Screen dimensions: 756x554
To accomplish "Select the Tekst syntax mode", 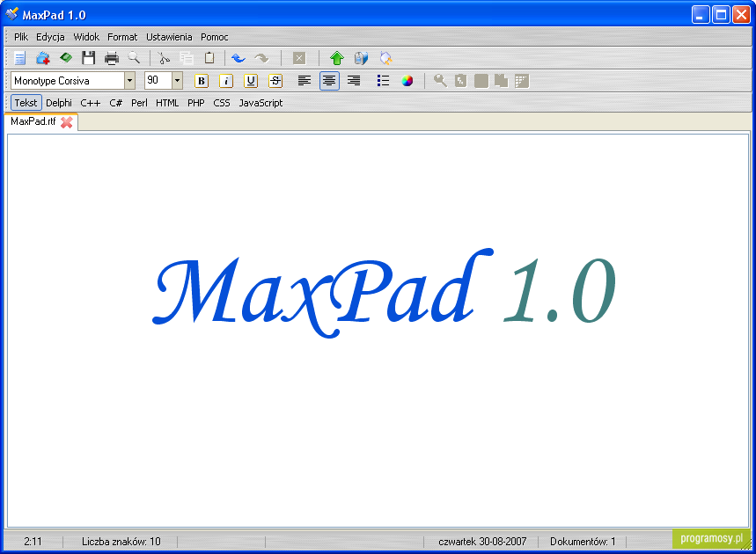I will pos(26,103).
